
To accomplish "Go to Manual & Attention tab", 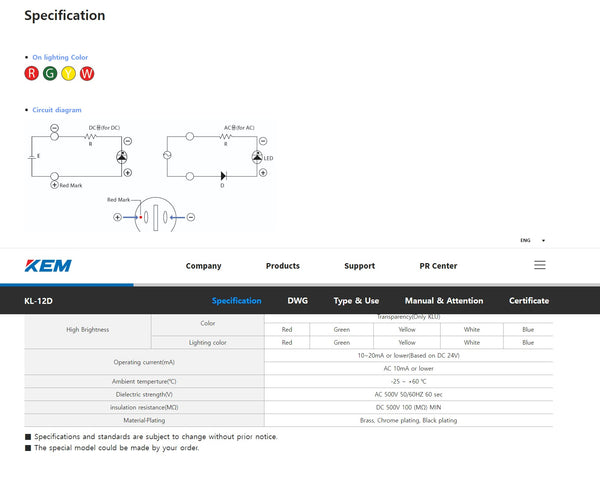I will click(443, 301).
